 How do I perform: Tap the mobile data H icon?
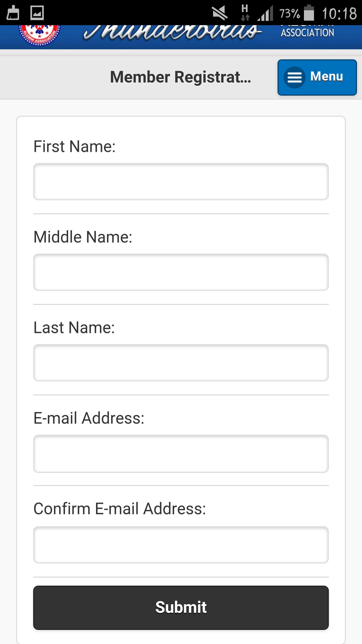pos(245,13)
